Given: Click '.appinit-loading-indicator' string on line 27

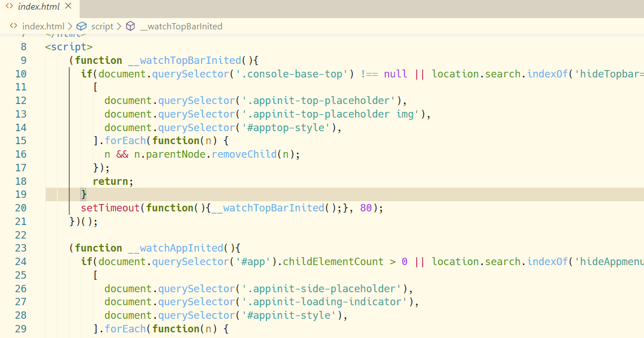Looking at the screenshot, I should [324, 302].
